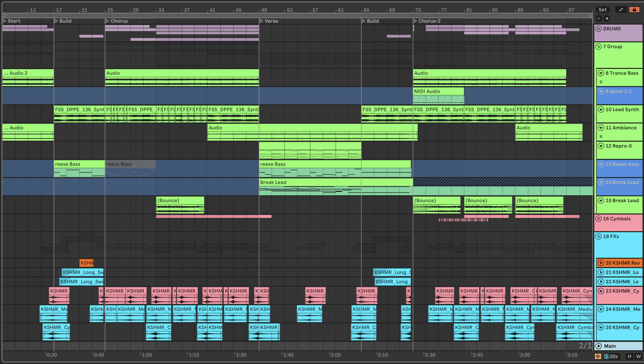Unfold the 22 KSHMR_Lo track
The height and width of the screenshot is (364, 644).
pos(601,282)
